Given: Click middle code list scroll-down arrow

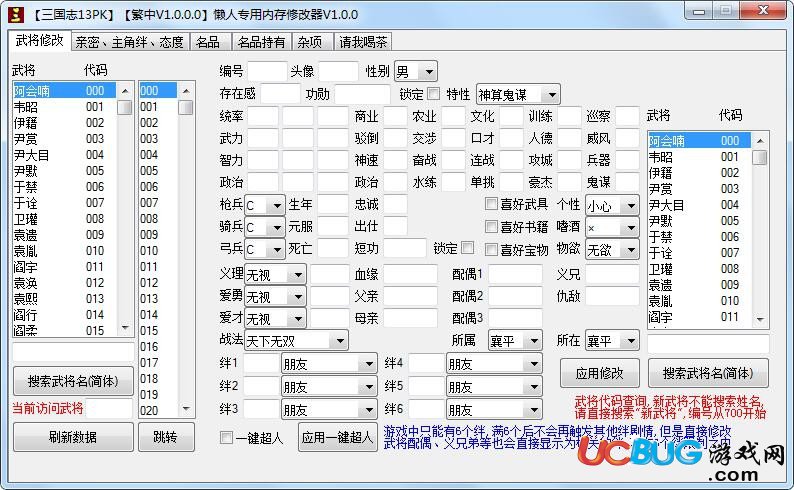Looking at the screenshot, I should click(186, 409).
